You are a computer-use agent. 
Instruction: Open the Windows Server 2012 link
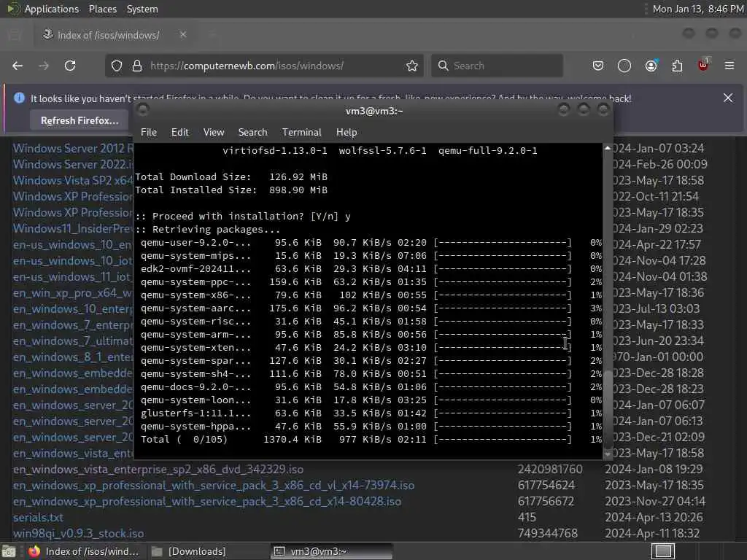pos(74,148)
